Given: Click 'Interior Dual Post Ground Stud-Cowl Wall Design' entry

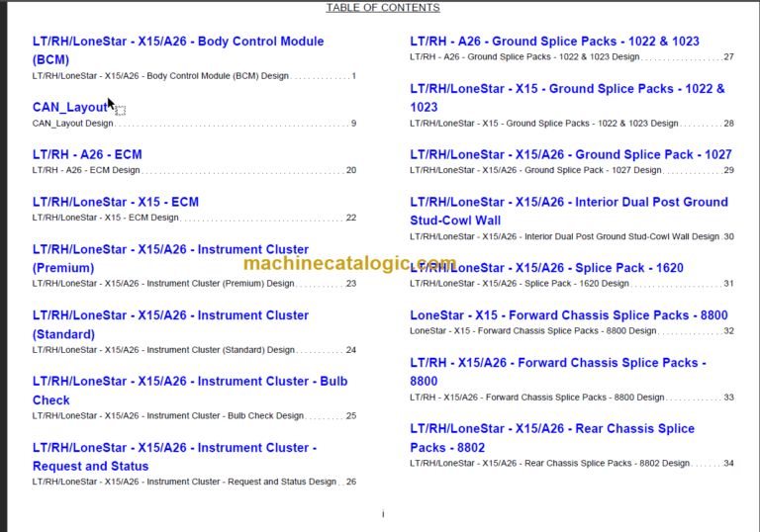Looking at the screenshot, I should click(x=572, y=237).
